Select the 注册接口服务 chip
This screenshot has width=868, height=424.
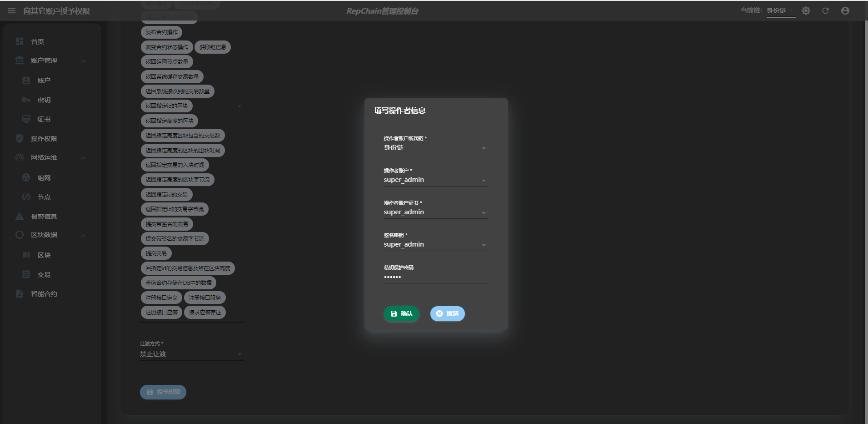(x=205, y=298)
